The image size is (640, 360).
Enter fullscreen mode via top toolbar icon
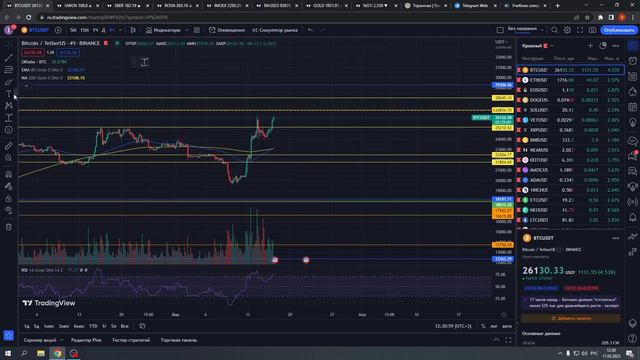pos(580,30)
